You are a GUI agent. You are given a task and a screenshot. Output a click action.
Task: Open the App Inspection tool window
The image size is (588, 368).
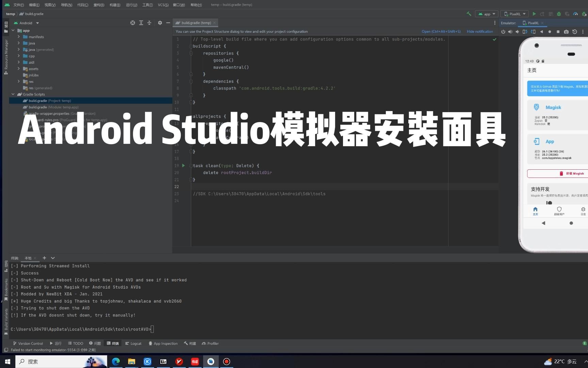coord(163,343)
